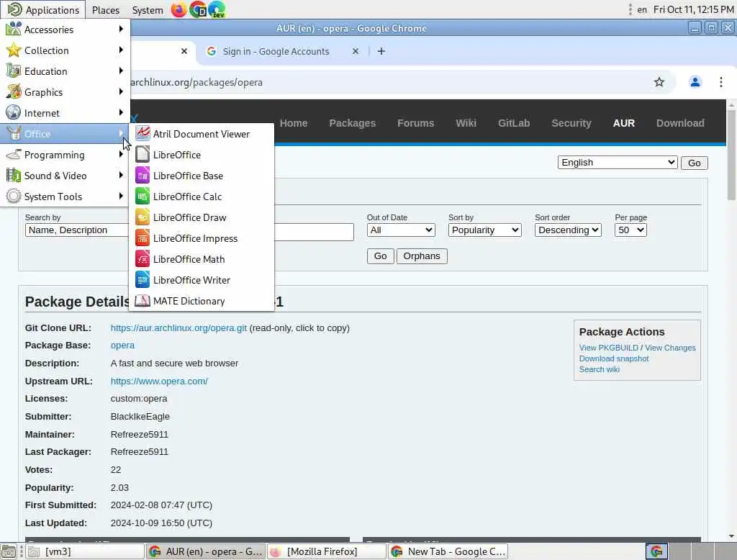Launch Firefox from the top panel
The image size is (737, 560).
coord(178,9)
